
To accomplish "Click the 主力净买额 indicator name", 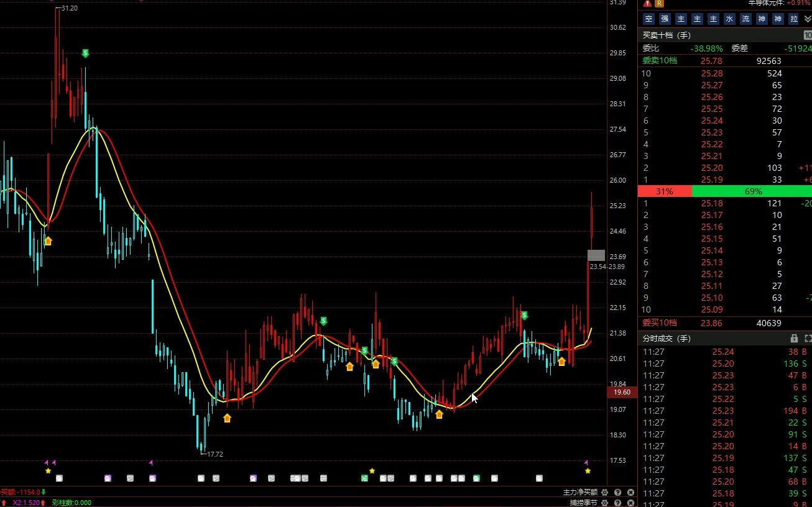I will [x=579, y=493].
